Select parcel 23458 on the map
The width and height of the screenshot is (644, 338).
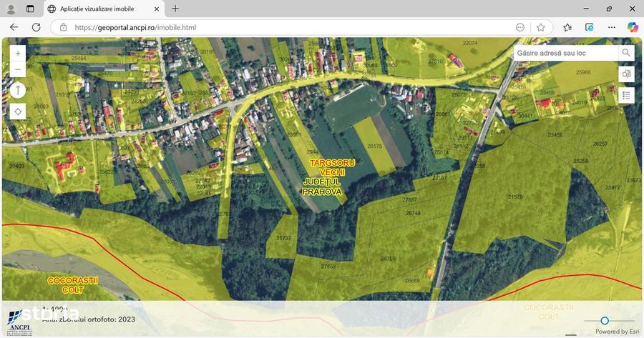pos(555,134)
